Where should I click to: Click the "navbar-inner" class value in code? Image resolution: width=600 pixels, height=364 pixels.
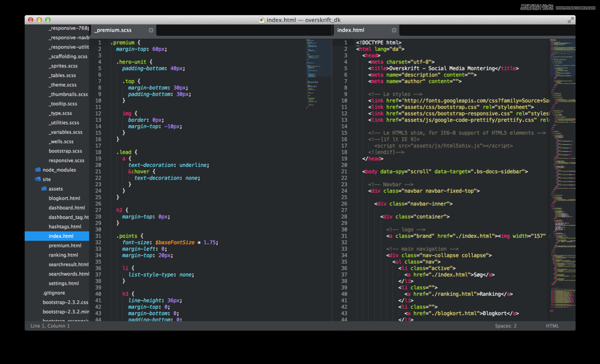(x=427, y=204)
